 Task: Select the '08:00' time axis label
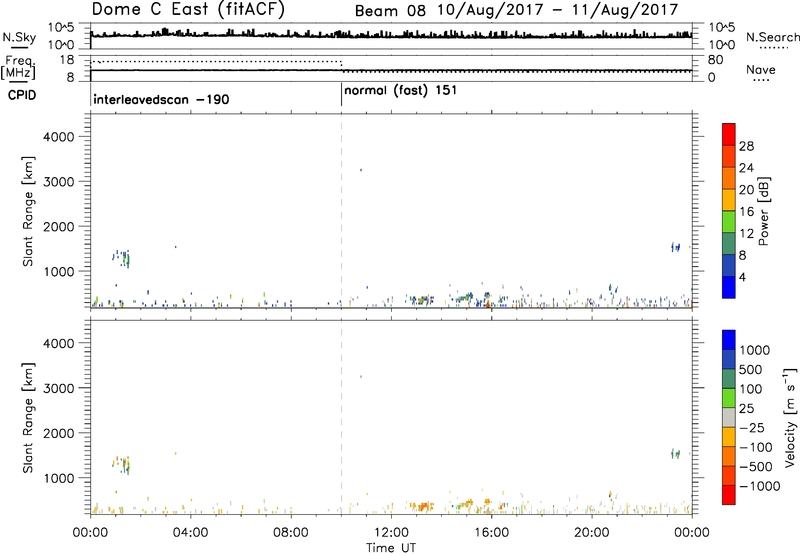291,533
